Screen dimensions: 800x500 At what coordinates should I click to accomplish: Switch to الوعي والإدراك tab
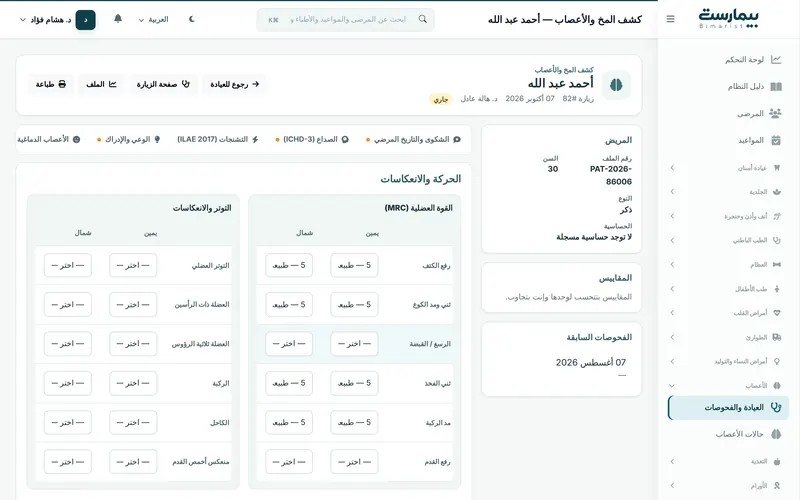click(x=129, y=139)
